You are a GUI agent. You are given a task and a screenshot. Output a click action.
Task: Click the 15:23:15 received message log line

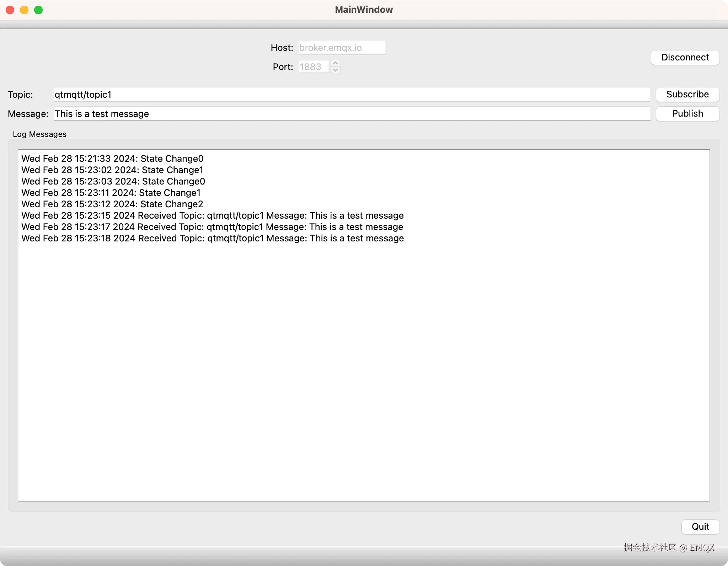coord(212,215)
